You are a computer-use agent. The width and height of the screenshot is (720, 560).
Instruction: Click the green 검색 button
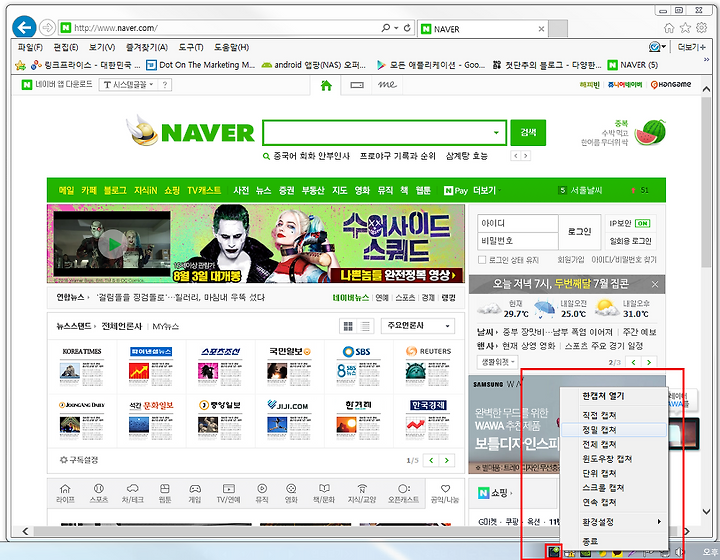point(528,133)
